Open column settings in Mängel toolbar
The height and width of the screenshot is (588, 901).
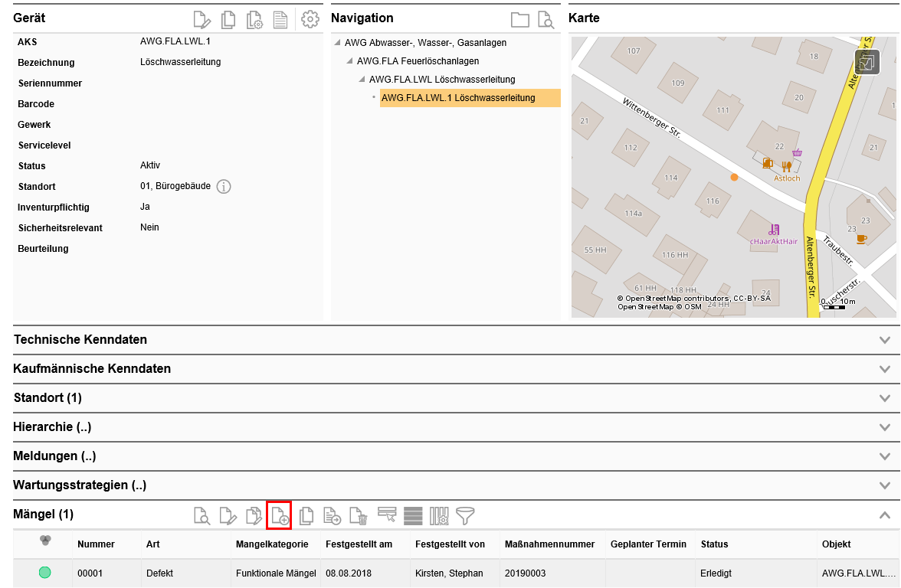pos(439,515)
